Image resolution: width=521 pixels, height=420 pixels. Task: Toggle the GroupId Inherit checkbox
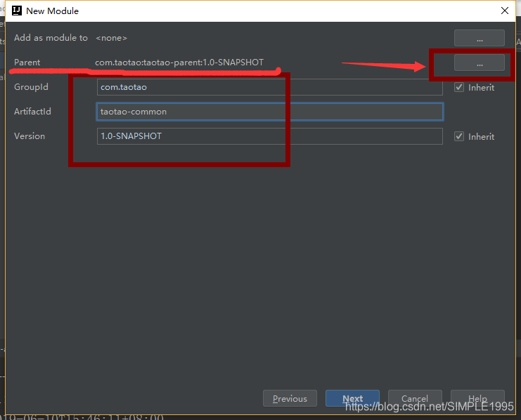point(459,87)
